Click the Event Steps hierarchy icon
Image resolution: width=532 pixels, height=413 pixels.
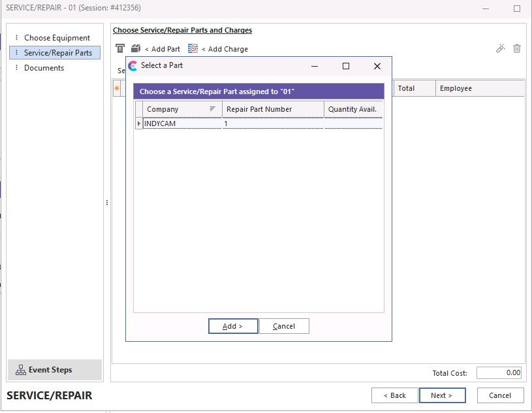[x=20, y=370]
